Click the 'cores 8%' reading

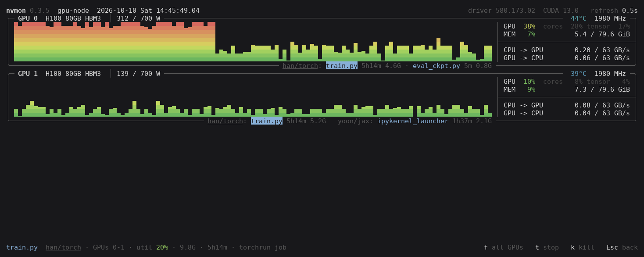click(563, 82)
